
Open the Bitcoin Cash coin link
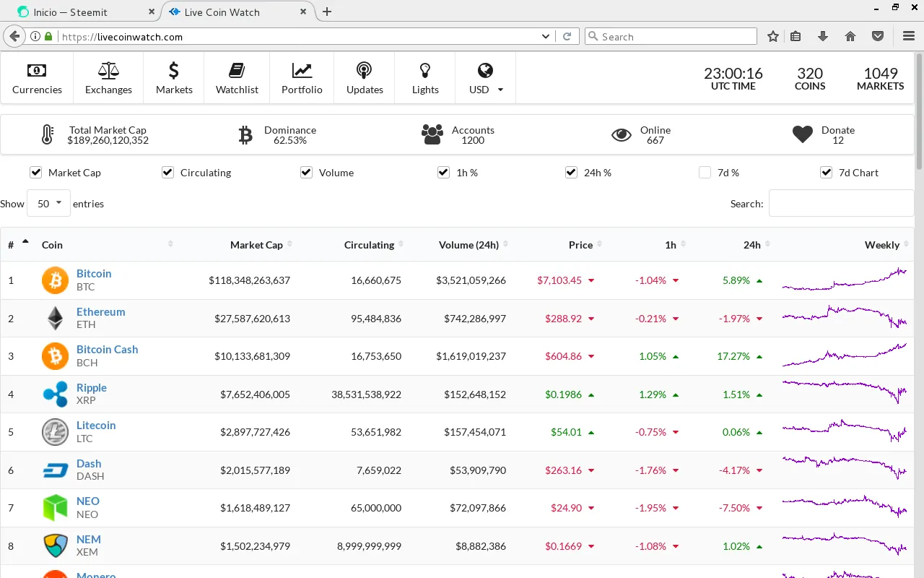pyautogui.click(x=107, y=350)
